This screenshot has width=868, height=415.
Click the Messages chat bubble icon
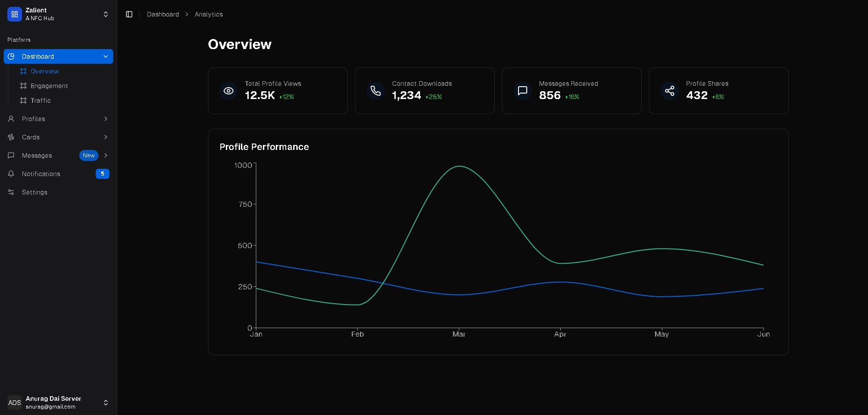11,155
